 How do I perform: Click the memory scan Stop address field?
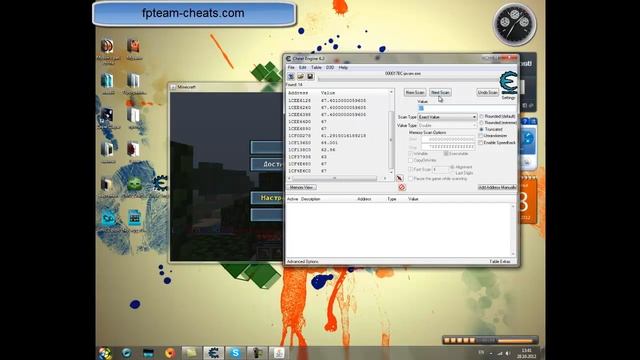(x=448, y=147)
